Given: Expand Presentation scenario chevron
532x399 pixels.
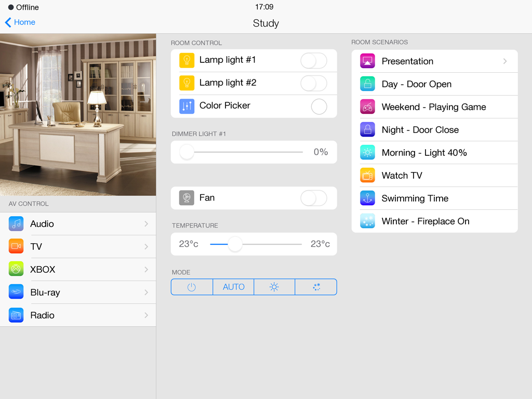Looking at the screenshot, I should pyautogui.click(x=505, y=61).
